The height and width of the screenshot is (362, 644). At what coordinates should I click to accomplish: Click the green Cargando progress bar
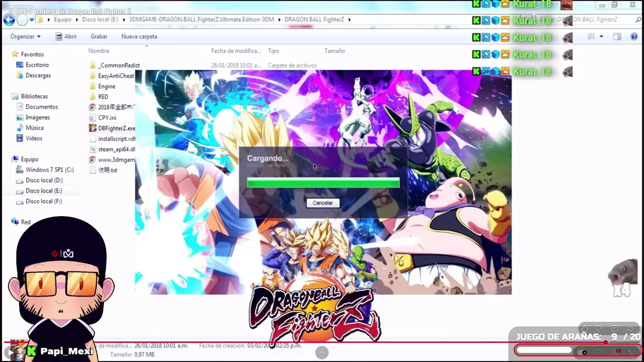323,183
